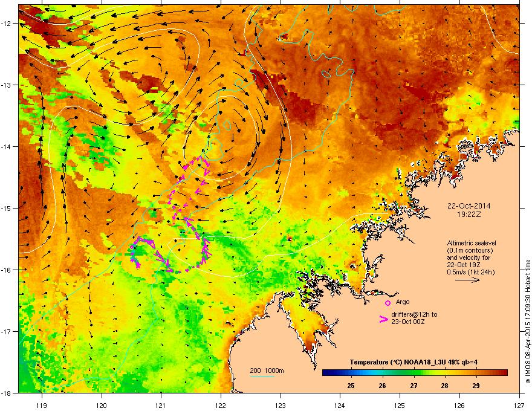Click the 'drifters@12h to' legend label

414,314
